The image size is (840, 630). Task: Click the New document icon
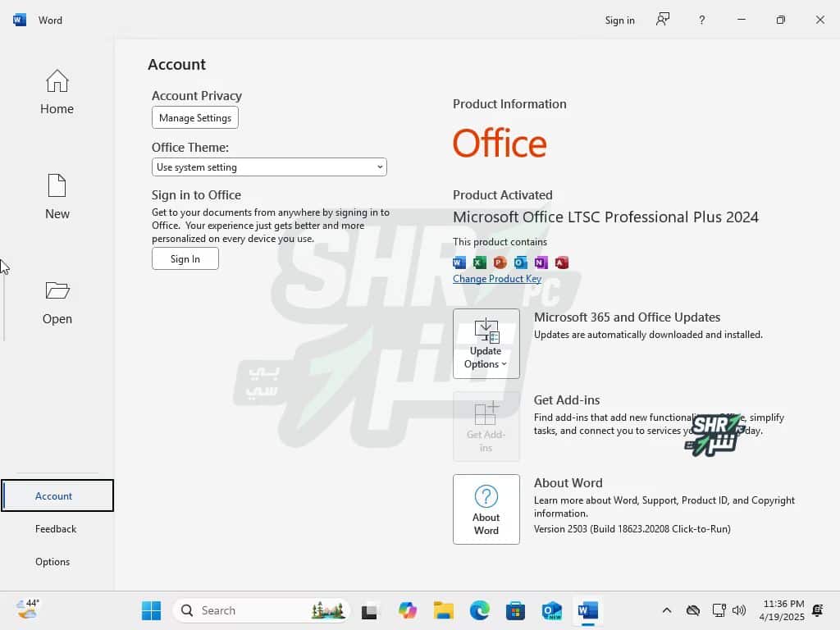(x=57, y=186)
